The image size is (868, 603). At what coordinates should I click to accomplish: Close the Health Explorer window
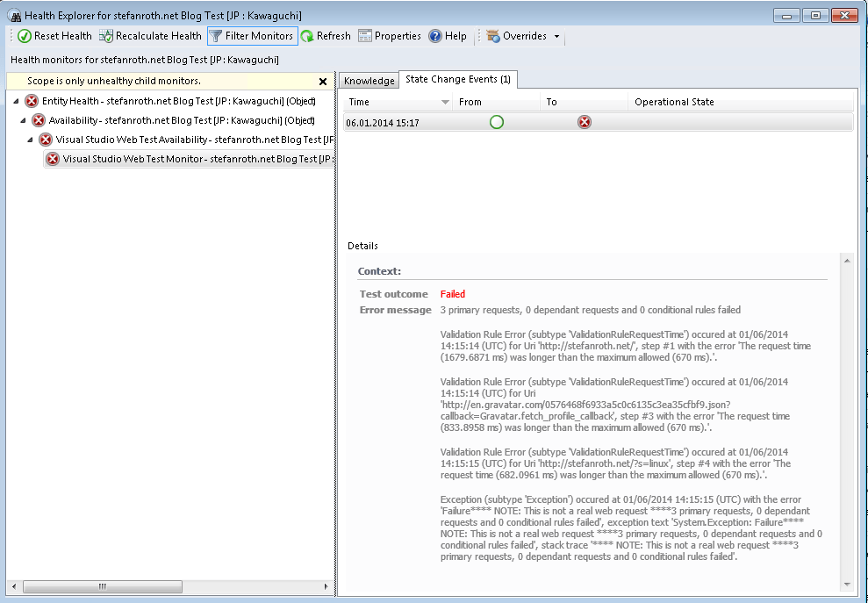pyautogui.click(x=845, y=16)
